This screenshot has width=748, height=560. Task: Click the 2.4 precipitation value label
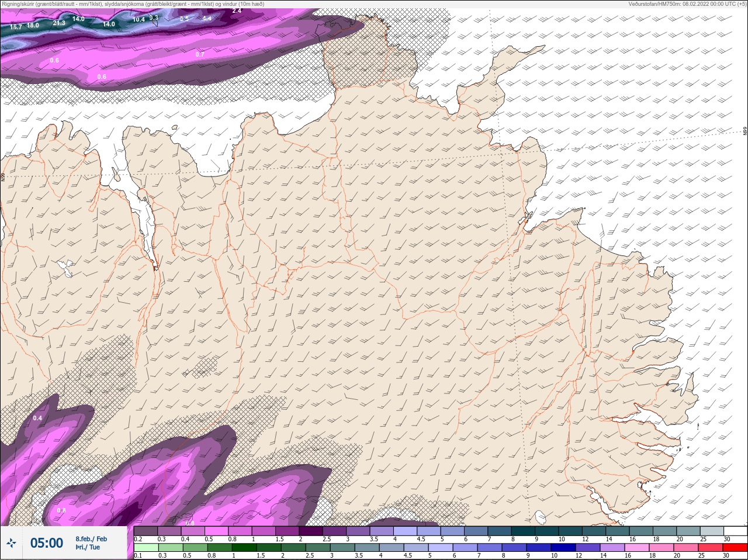tap(237, 11)
